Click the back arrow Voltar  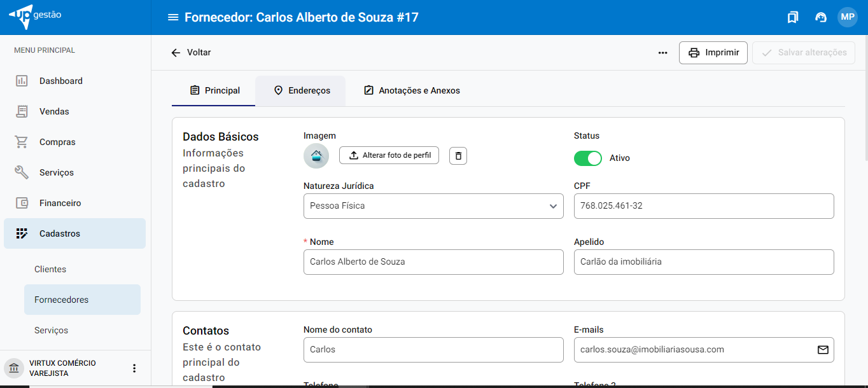coord(191,53)
